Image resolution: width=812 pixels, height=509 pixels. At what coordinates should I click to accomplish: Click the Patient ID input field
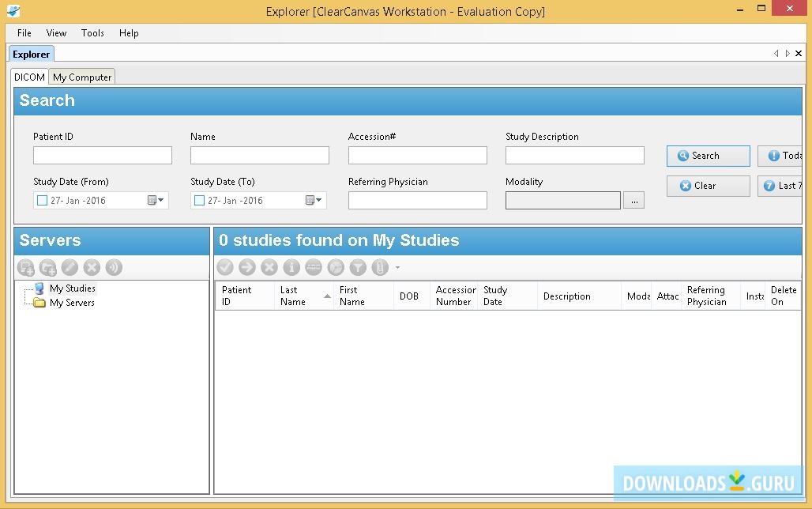point(103,155)
